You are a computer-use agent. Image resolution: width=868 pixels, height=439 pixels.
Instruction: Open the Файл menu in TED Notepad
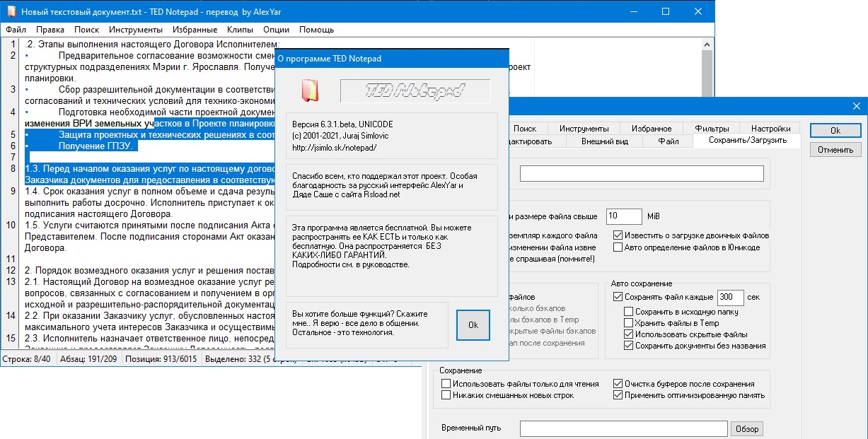16,30
